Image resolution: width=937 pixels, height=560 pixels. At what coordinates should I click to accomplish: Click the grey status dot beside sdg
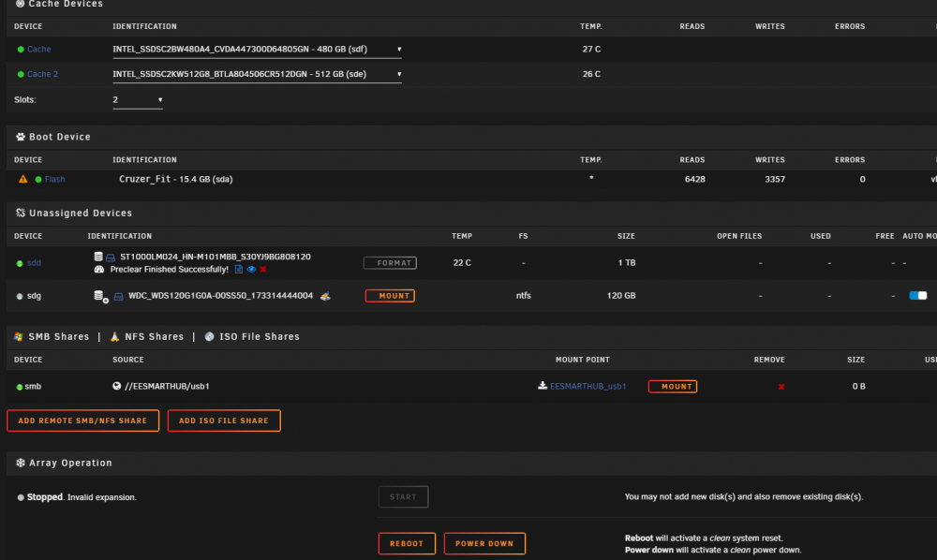click(20, 296)
